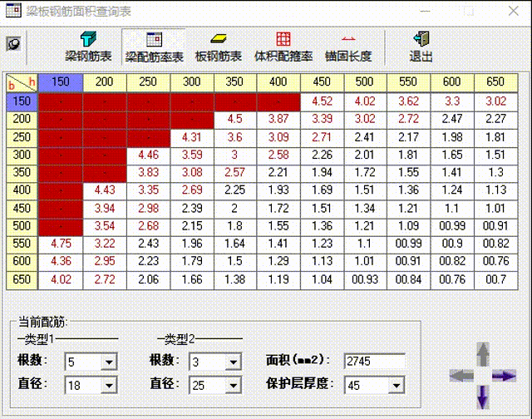Click the cell with value 00.93

[x=365, y=280]
